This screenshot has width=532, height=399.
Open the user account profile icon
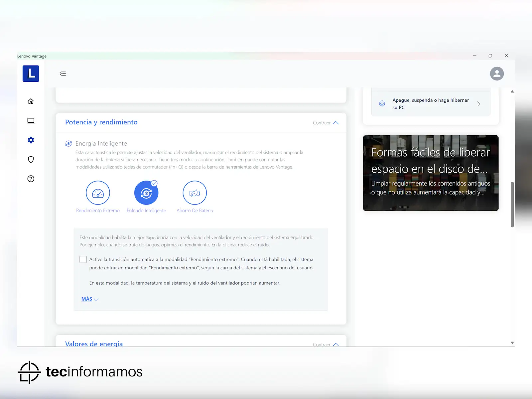(497, 73)
